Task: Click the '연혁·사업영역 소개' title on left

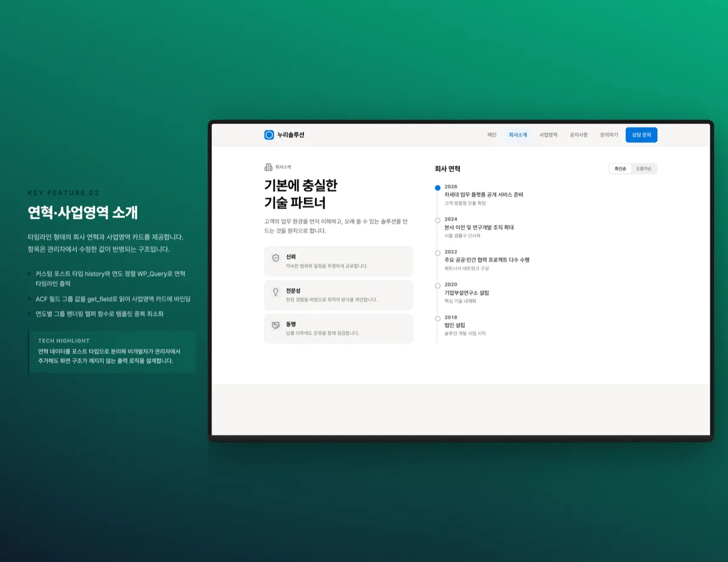Action: pyautogui.click(x=83, y=212)
